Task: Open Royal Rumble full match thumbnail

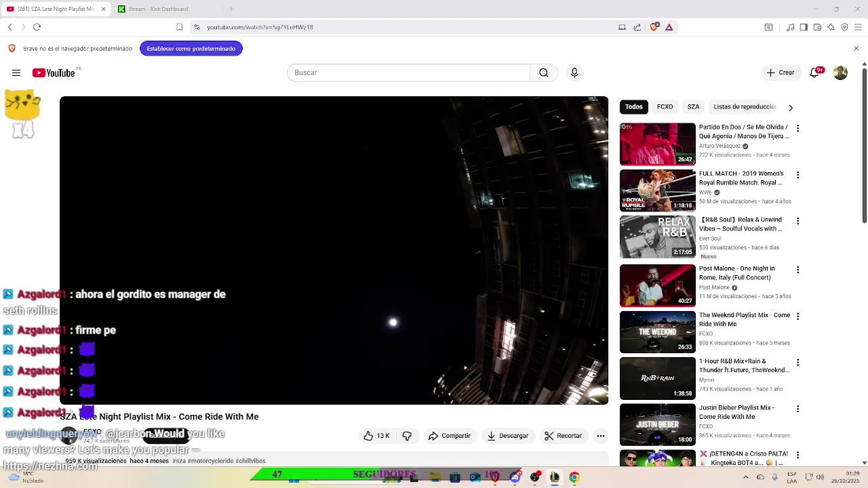Action: [658, 190]
